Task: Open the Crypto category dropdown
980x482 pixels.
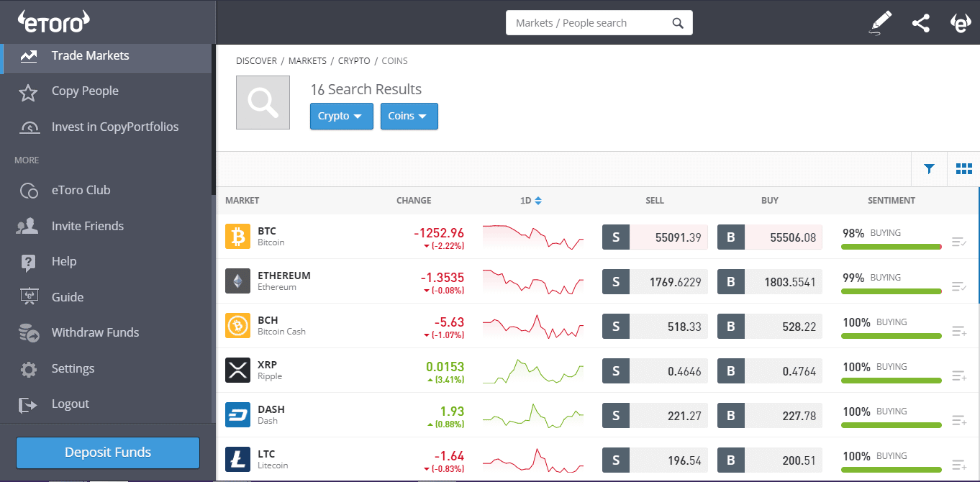Action: (x=341, y=116)
